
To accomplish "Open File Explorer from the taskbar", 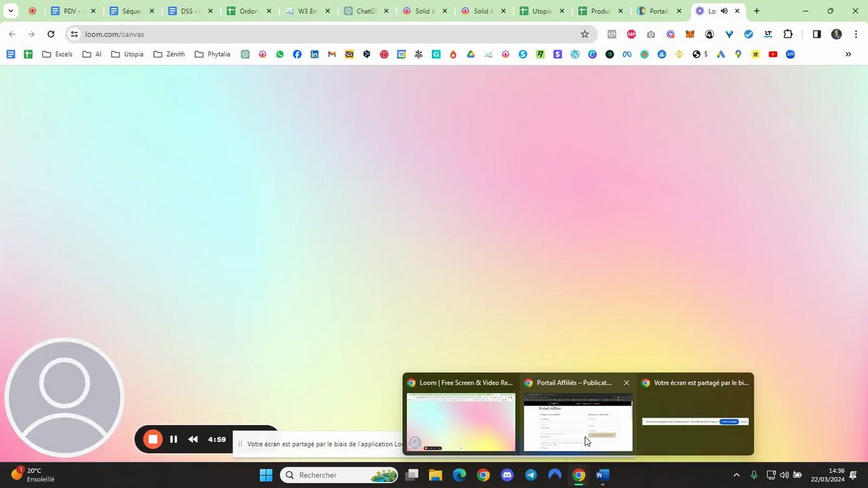I will pos(435,475).
